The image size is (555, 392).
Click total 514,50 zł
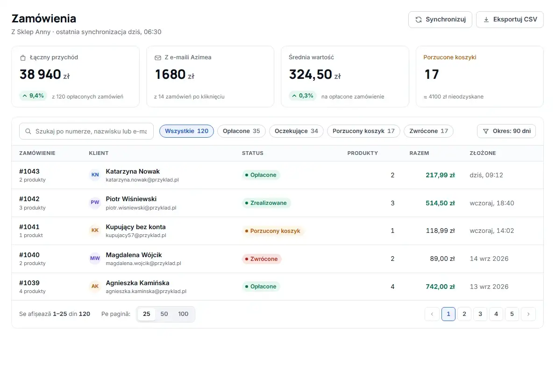coord(440,203)
